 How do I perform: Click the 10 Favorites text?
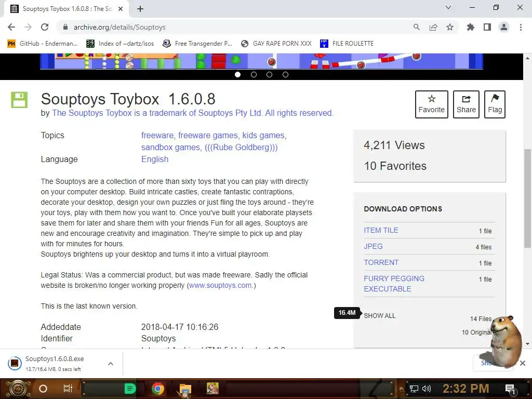tap(395, 166)
